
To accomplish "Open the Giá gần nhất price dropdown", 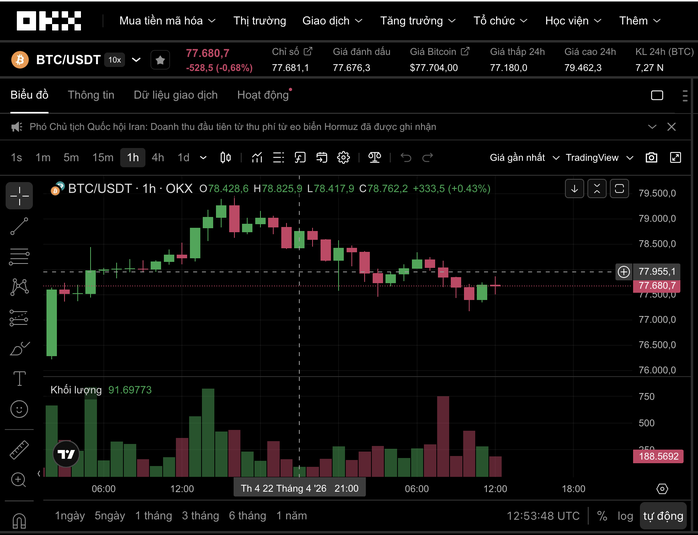I will point(523,157).
